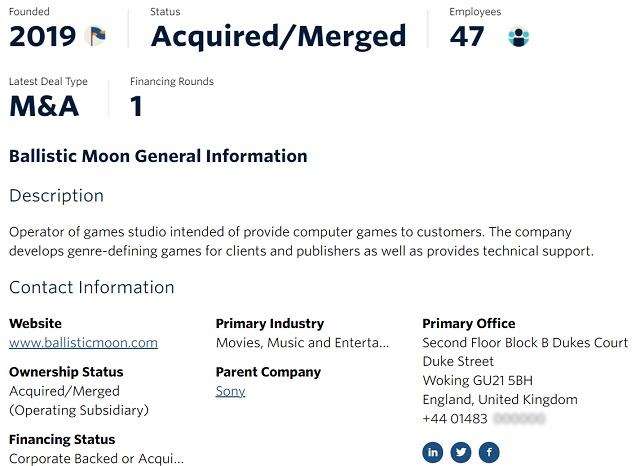Open the Facebook social icon
This screenshot has height=466, width=640.
(489, 452)
